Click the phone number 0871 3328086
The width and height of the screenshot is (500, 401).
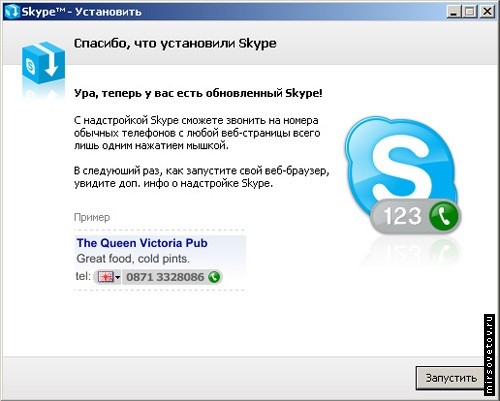tap(165, 277)
